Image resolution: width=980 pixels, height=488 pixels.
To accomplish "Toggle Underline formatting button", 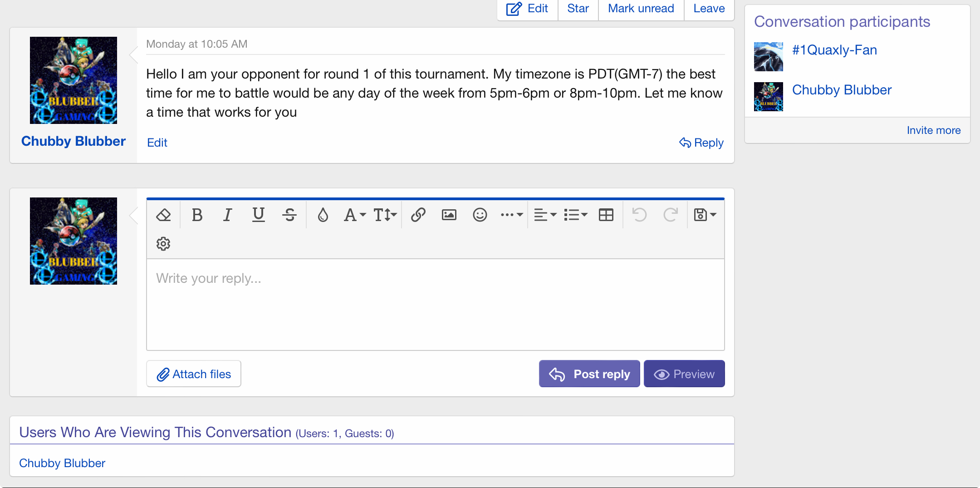I will coord(258,215).
